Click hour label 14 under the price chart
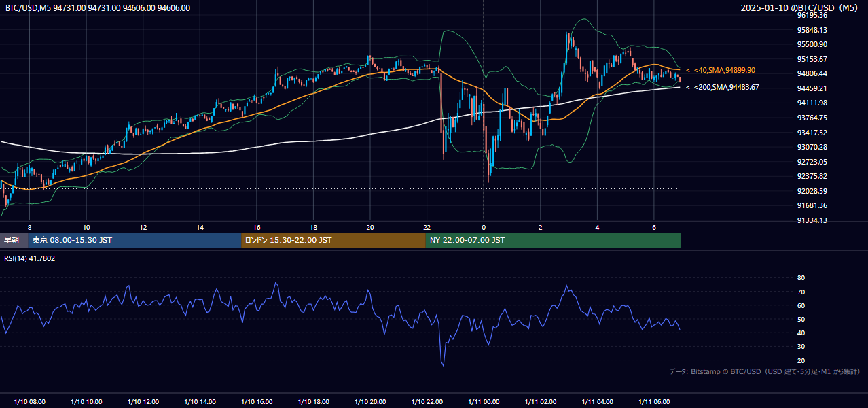The image size is (868, 408). tap(200, 227)
